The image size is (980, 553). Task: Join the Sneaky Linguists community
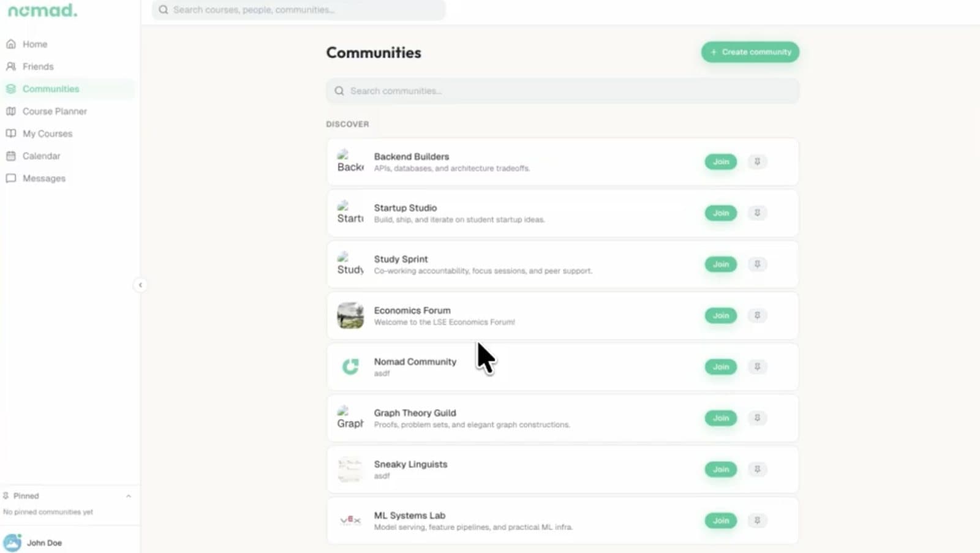coord(721,469)
